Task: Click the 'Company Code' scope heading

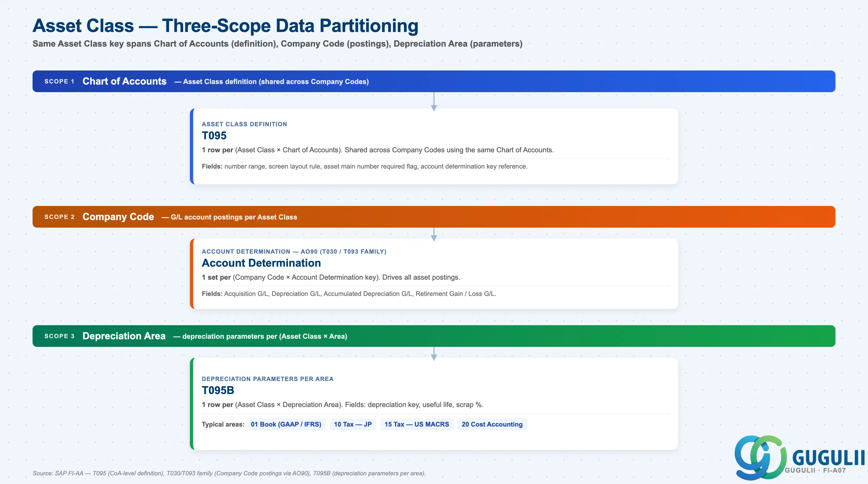Action: 118,217
